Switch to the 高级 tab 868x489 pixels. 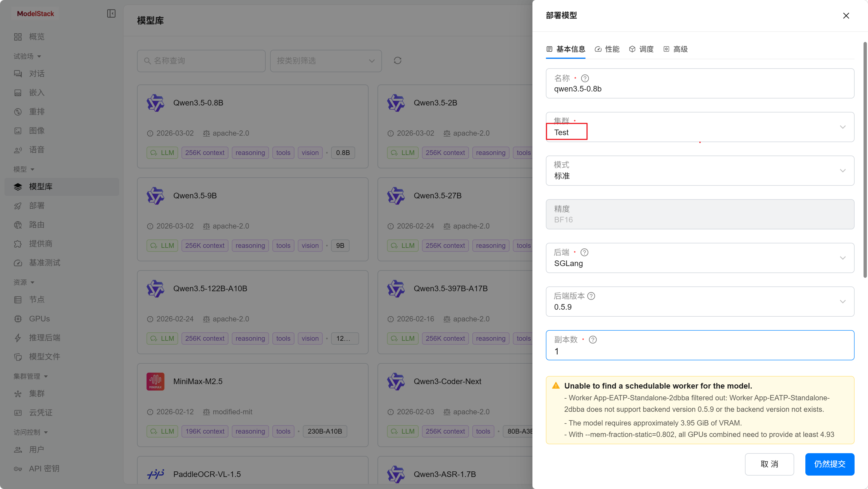(676, 49)
